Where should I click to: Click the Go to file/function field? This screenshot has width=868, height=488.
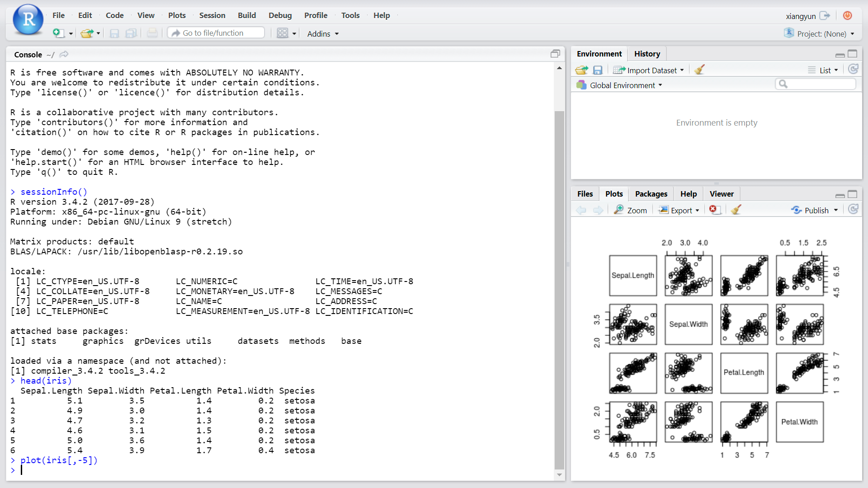(216, 33)
